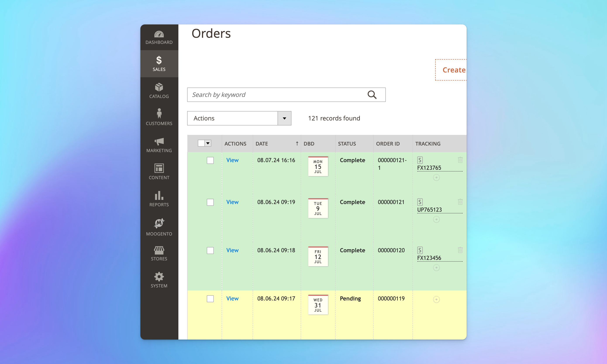View order 000000119 details link
Screen dimensions: 607x364
(x=232, y=299)
